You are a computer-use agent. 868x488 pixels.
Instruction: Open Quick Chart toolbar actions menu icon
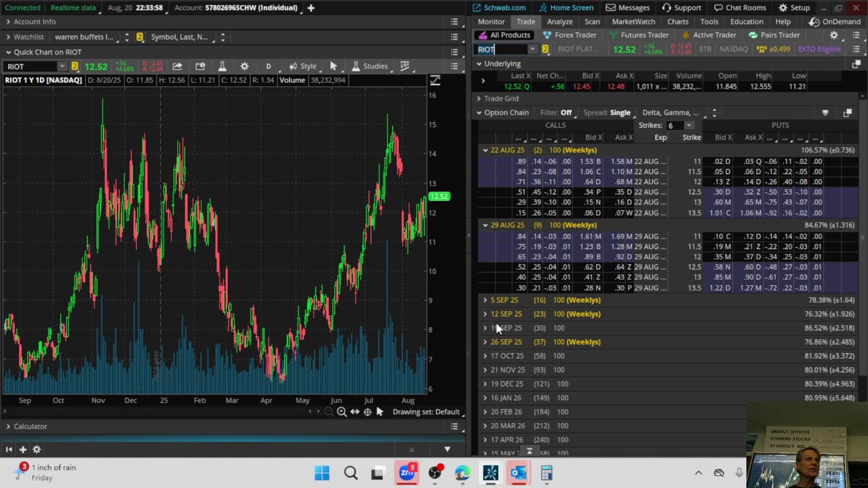[454, 66]
